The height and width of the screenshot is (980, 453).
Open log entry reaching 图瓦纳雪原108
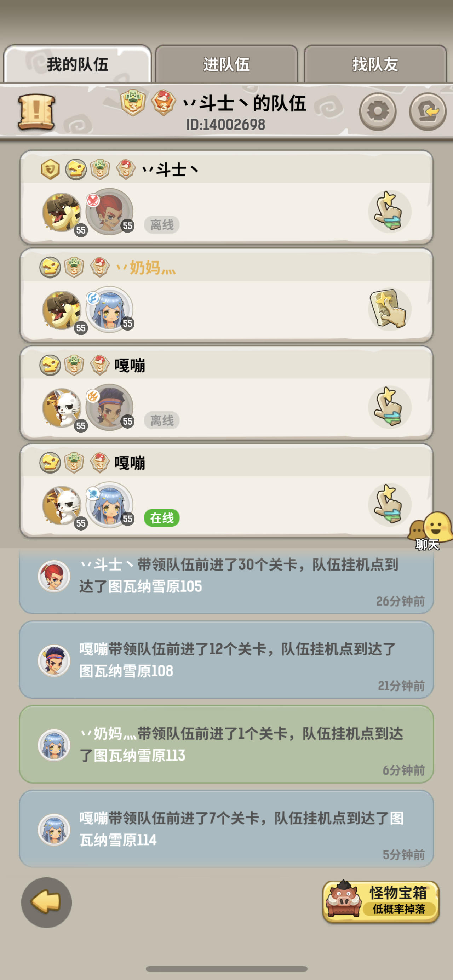click(226, 660)
